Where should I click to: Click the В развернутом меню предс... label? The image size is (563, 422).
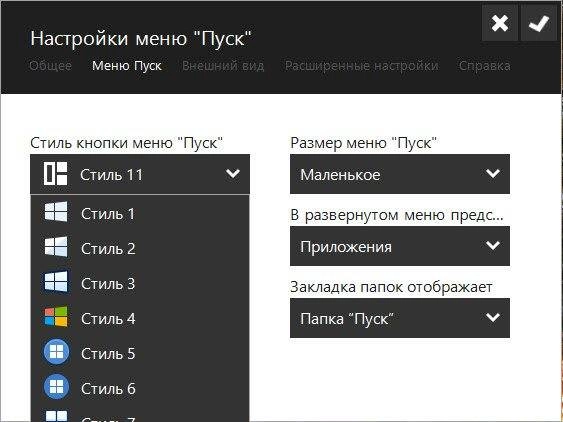pyautogui.click(x=397, y=215)
